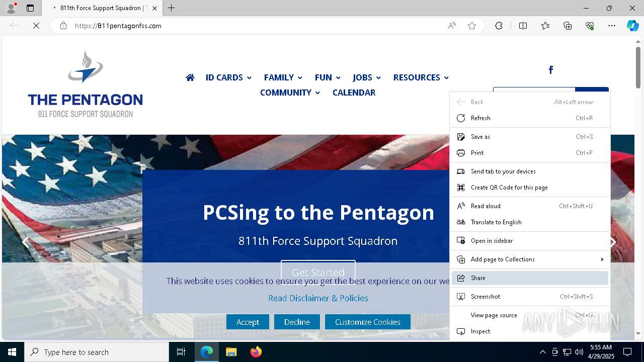Activate the Read aloud toolbar icon
The image size is (644, 362).
pos(452,26)
